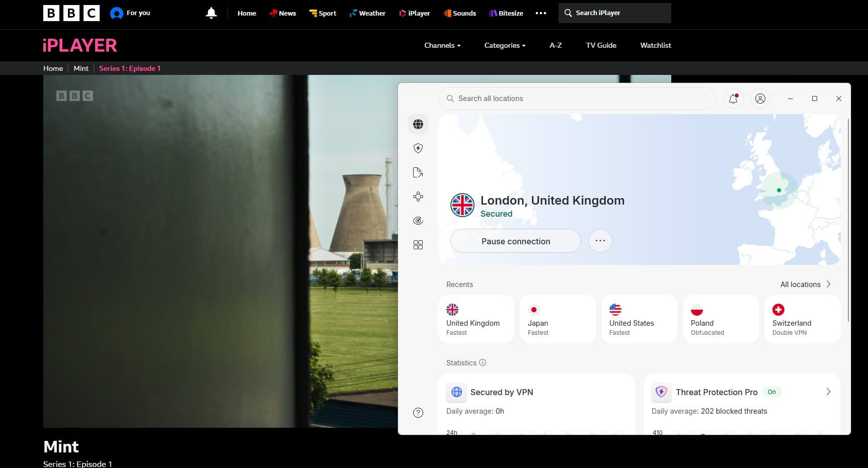Click the BBC logo in header
This screenshot has width=868, height=468.
coord(71,13)
